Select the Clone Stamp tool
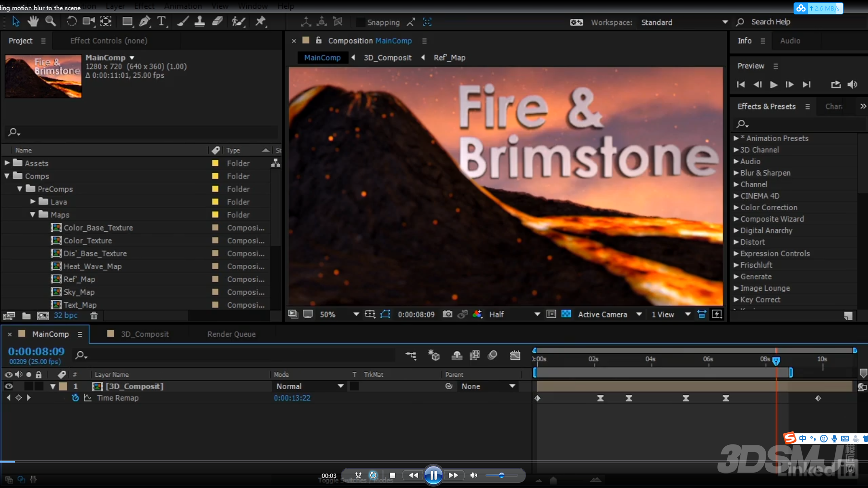The image size is (868, 488). [200, 22]
